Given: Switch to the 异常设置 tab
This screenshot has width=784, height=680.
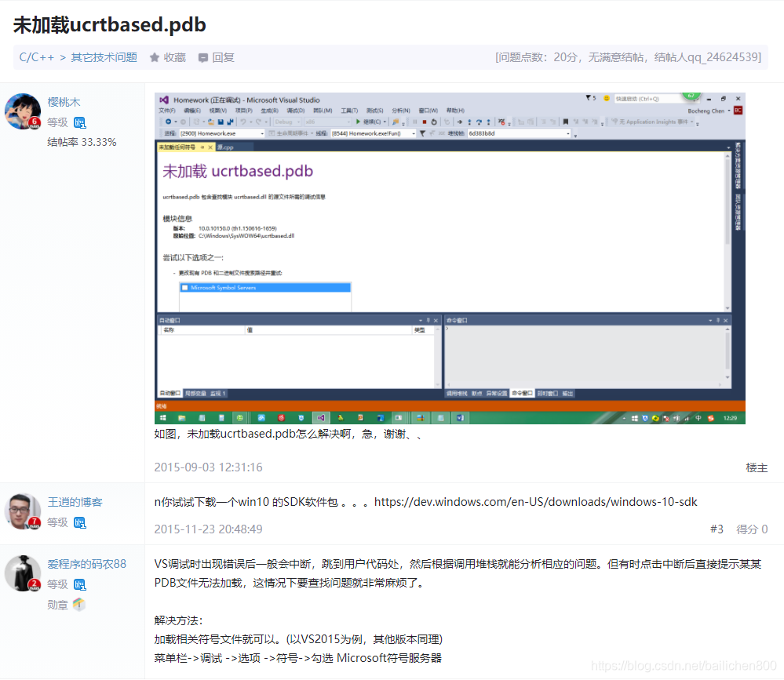Looking at the screenshot, I should point(497,393).
